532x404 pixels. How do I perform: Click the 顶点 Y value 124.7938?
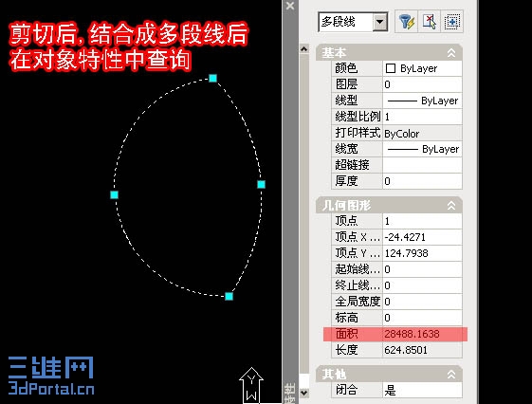click(422, 253)
